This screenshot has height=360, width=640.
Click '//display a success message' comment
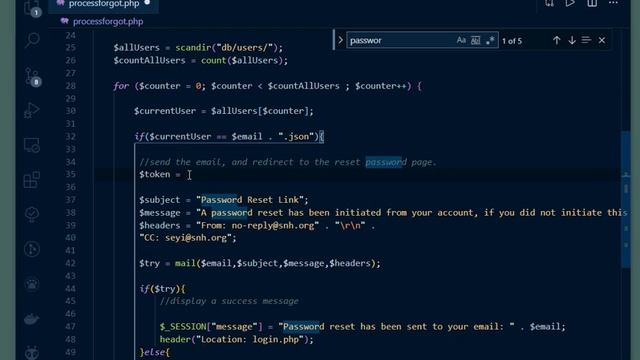coord(229,301)
